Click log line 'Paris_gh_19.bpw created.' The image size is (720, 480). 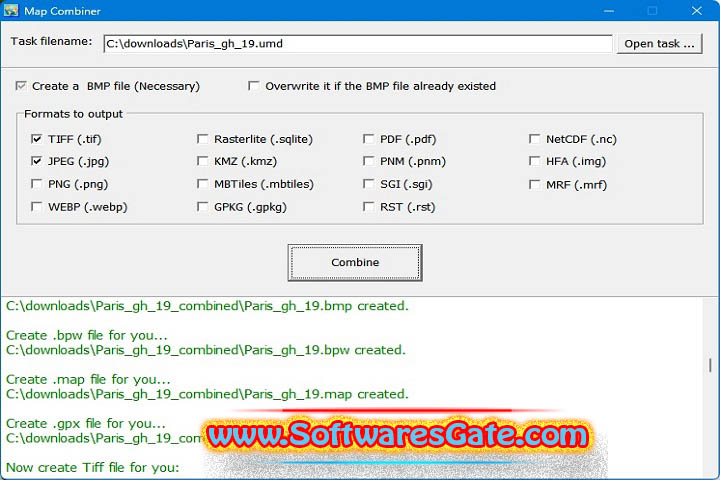click(206, 350)
